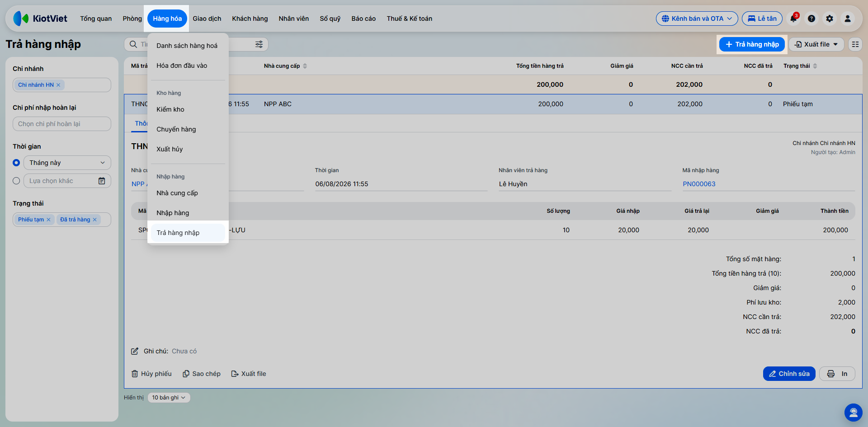The width and height of the screenshot is (868, 427).
Task: Click Hủy phiếu button
Action: click(151, 374)
